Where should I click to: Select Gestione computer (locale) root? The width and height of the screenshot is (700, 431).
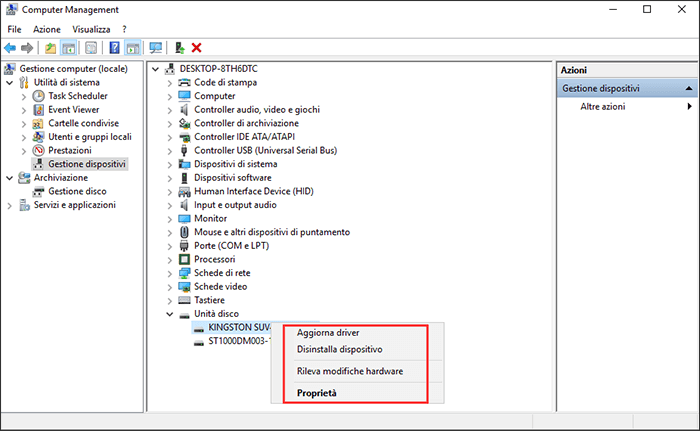74,69
